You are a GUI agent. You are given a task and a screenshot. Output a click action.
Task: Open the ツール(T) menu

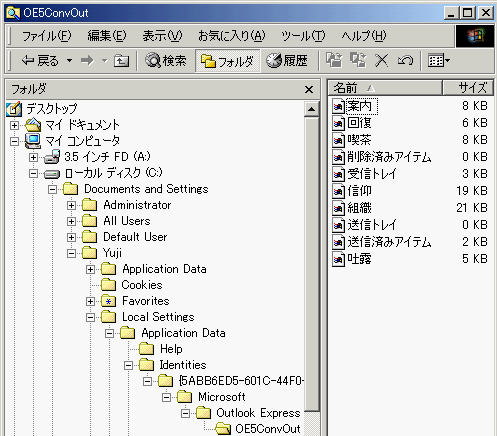click(303, 36)
